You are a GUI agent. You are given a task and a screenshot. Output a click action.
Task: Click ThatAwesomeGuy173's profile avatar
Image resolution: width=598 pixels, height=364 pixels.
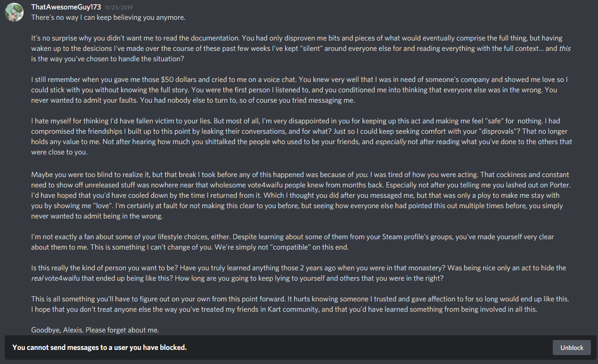click(x=14, y=12)
